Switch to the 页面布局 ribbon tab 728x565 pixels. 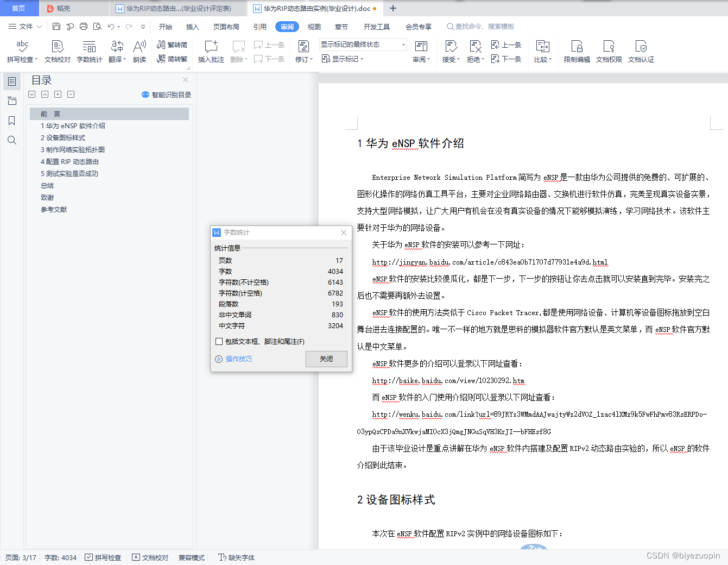226,27
